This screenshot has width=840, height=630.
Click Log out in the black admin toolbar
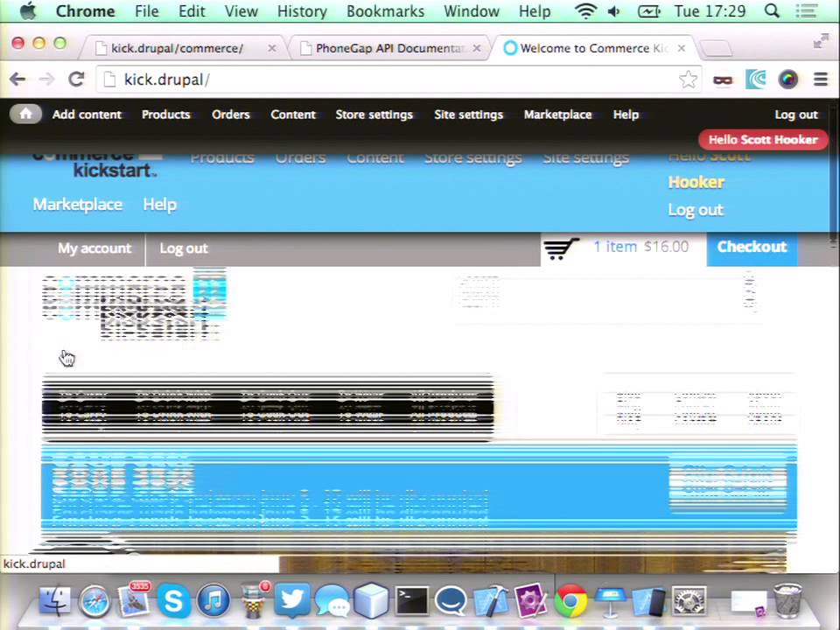796,115
